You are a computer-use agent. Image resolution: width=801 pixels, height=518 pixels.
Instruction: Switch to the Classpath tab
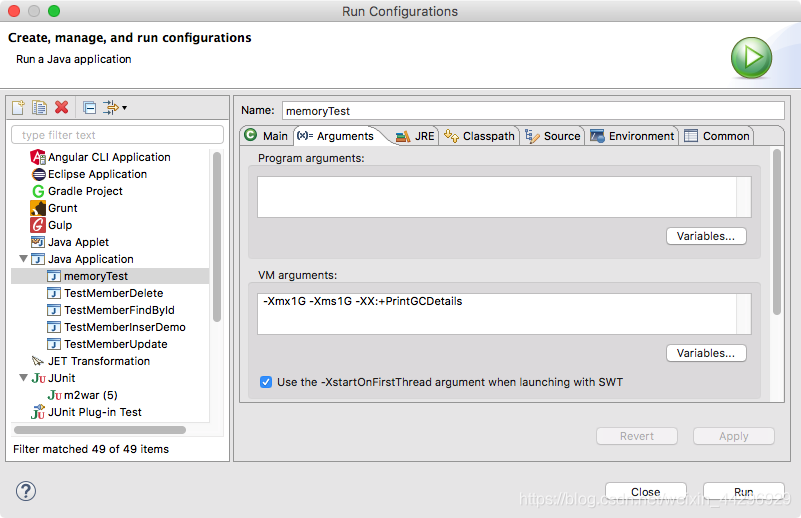[479, 136]
